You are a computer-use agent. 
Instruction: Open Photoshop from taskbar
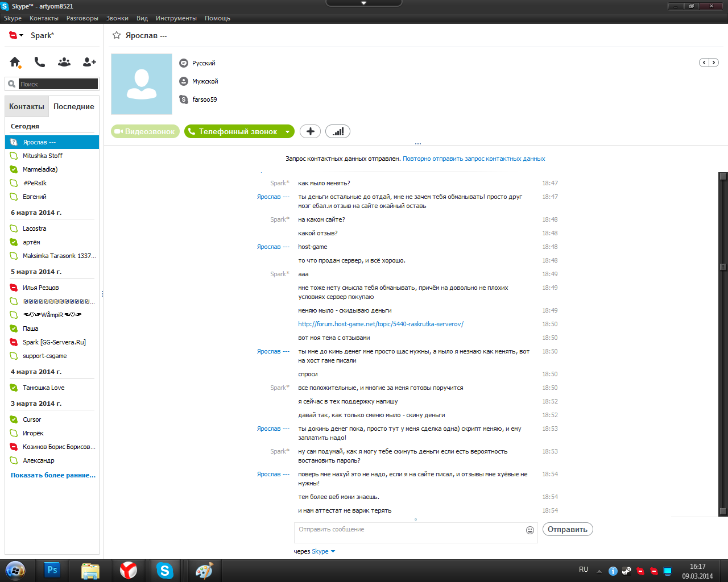[x=52, y=570]
